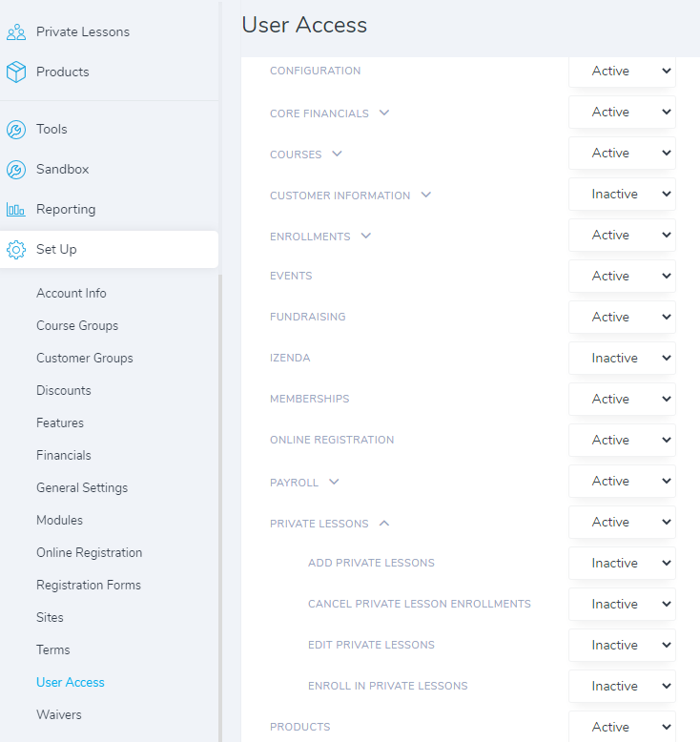Click the Set Up gear icon
This screenshot has height=742, width=700.
16,249
